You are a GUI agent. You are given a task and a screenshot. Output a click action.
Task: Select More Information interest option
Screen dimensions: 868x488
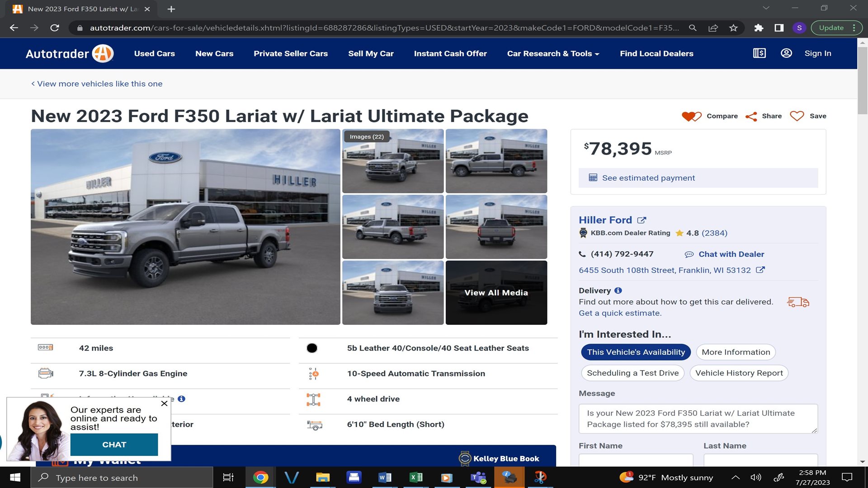(736, 352)
